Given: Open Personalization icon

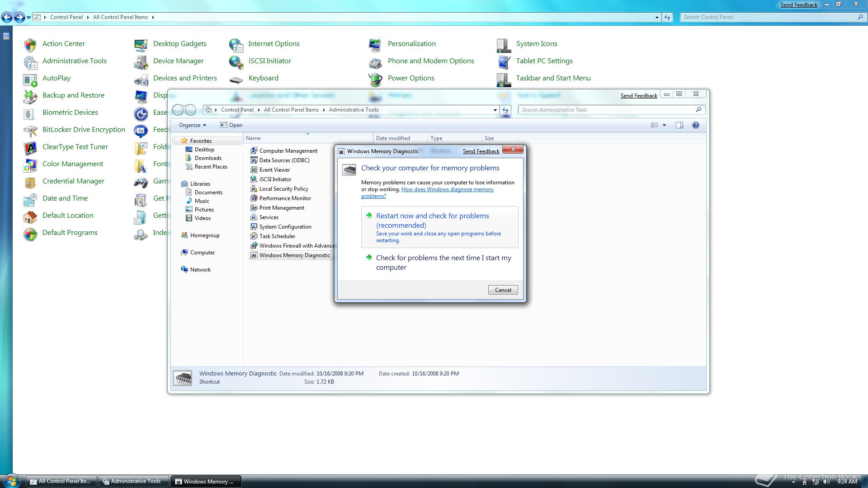Looking at the screenshot, I should point(375,44).
